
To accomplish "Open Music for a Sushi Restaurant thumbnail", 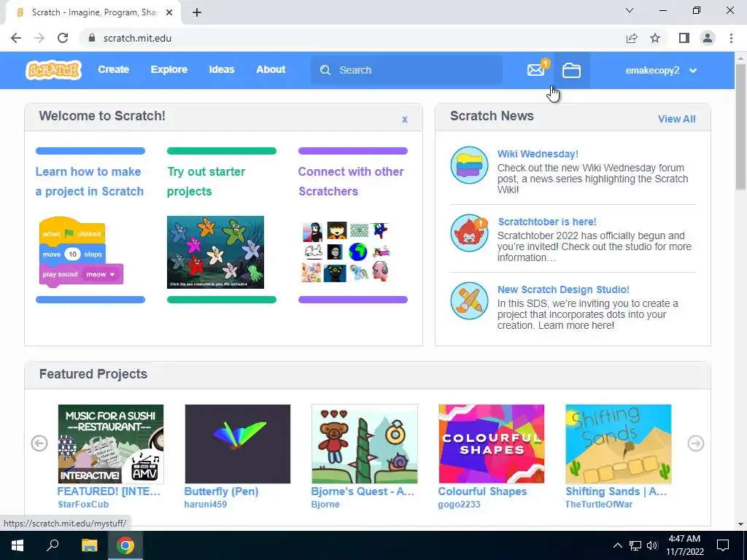I will (x=111, y=444).
